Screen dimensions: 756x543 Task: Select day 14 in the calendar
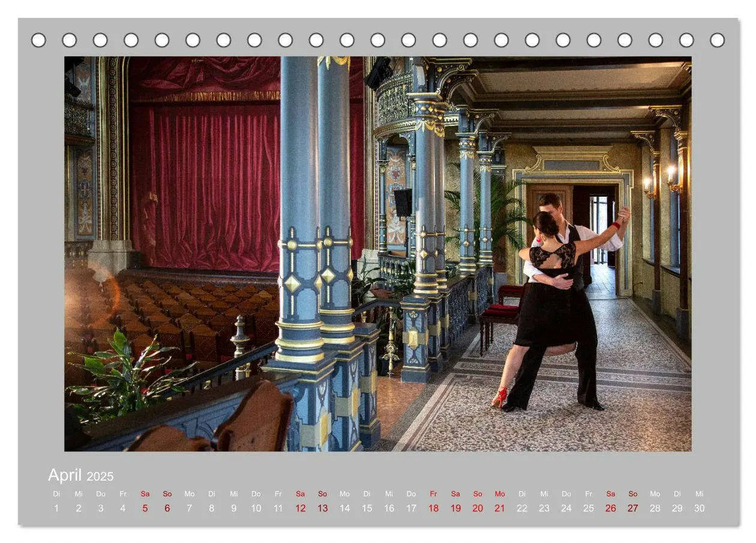coord(345,508)
